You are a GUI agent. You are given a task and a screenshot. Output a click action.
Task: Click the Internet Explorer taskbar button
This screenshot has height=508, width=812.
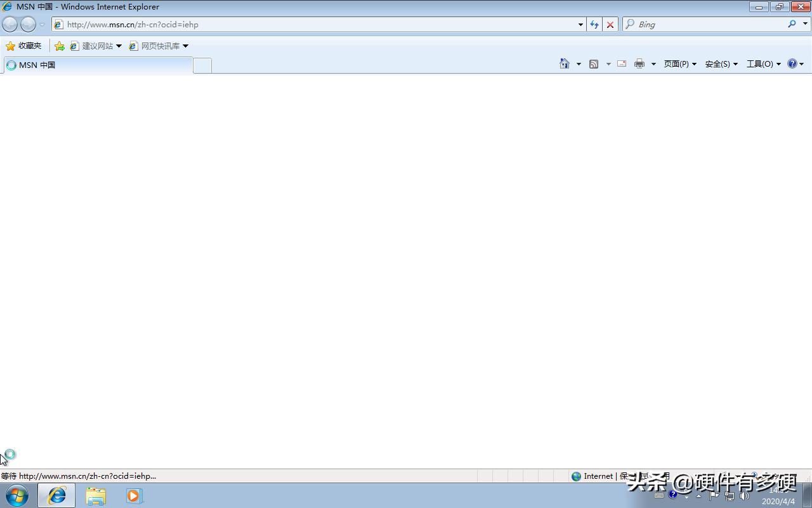(x=56, y=495)
